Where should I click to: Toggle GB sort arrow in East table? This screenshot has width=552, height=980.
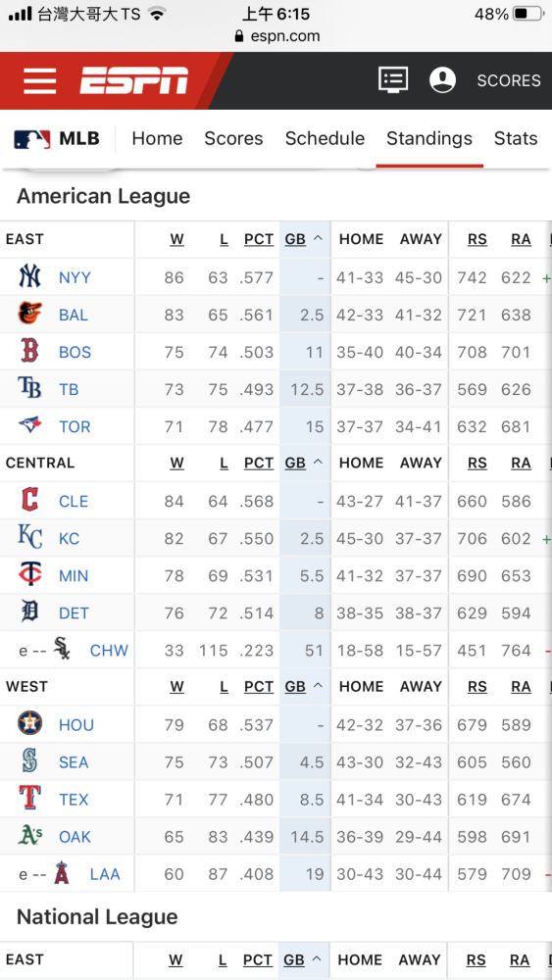318,239
